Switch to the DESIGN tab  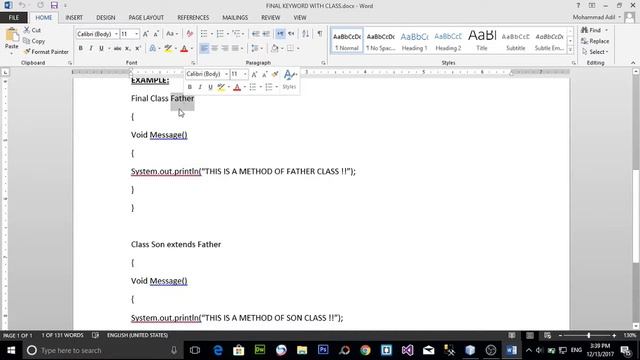(x=106, y=18)
